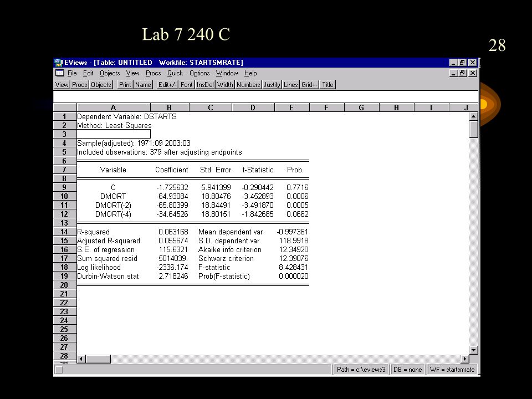Click the horizontal scrollbar right arrow
The image size is (532, 399).
464,359
